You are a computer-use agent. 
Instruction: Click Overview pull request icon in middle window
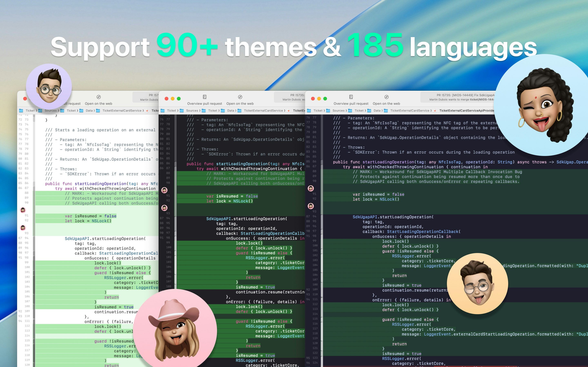(205, 97)
